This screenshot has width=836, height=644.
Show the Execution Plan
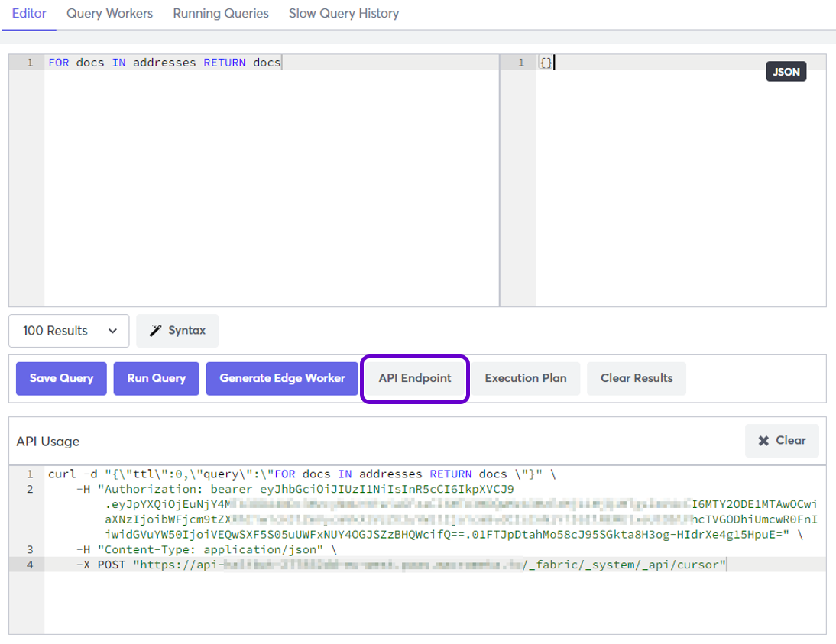[525, 378]
